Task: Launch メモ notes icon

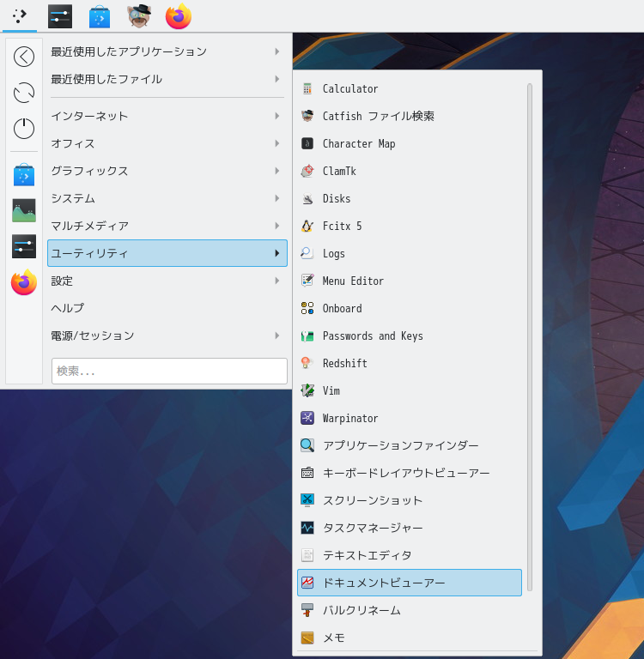Action: coord(307,638)
